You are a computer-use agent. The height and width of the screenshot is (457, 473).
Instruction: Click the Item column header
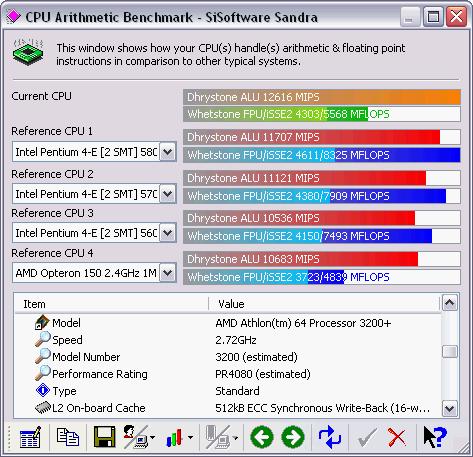(x=112, y=304)
